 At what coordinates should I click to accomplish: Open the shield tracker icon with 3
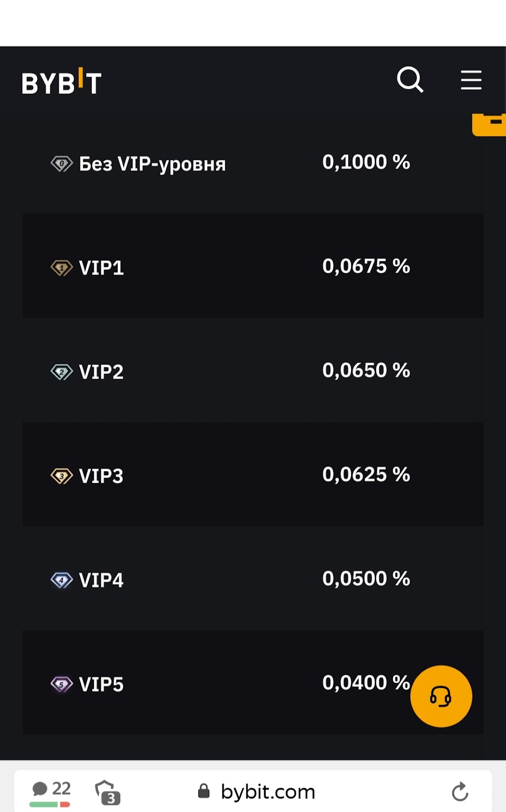coord(107,793)
